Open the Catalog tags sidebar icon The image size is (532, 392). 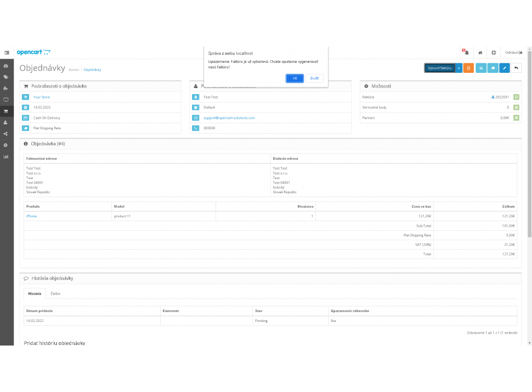click(6, 77)
